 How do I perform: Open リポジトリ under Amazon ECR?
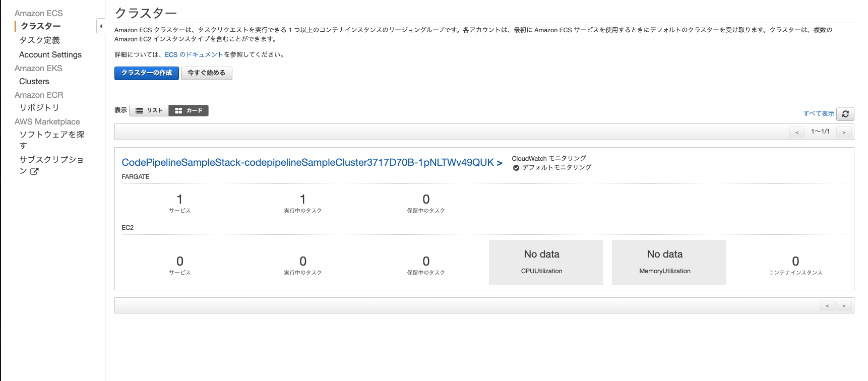point(39,107)
